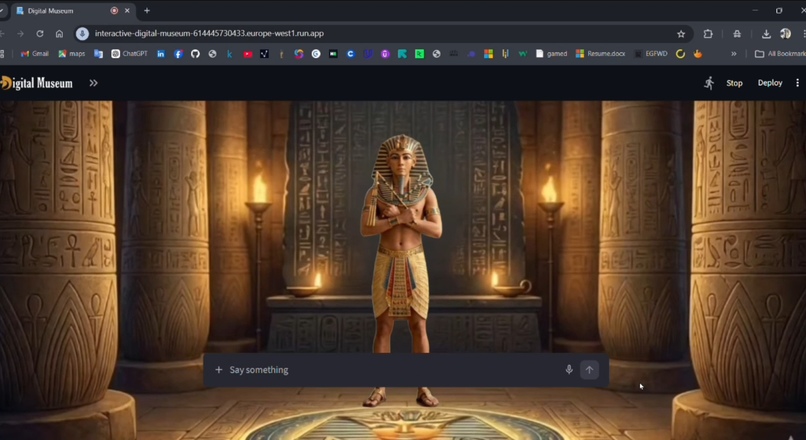
Task: Open the EGFWD bookmark
Action: (651, 53)
